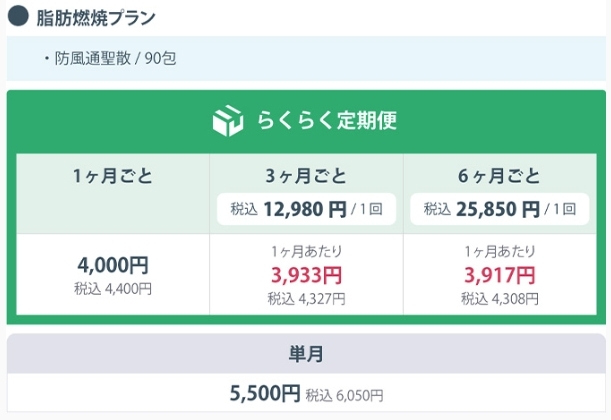Select the 1ヶ月ごと column header
The width and height of the screenshot is (611, 420).
click(x=113, y=176)
